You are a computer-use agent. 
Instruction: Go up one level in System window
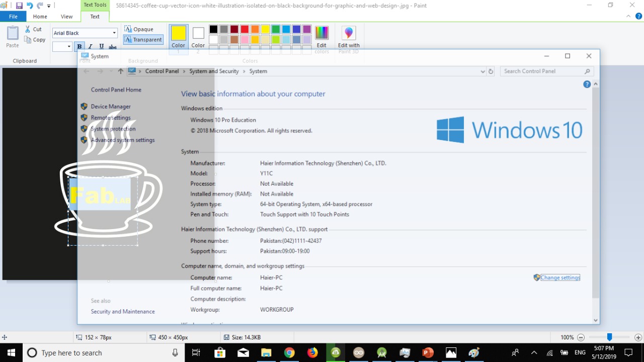[120, 71]
